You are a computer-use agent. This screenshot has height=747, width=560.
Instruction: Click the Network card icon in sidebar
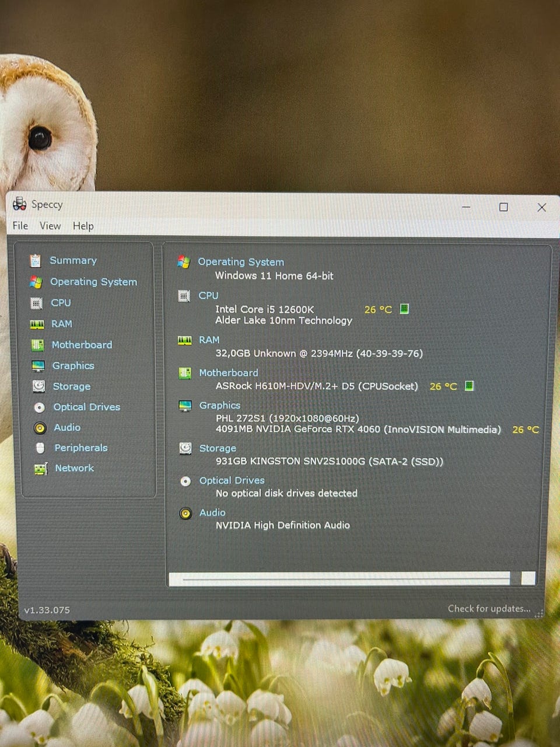coord(41,469)
